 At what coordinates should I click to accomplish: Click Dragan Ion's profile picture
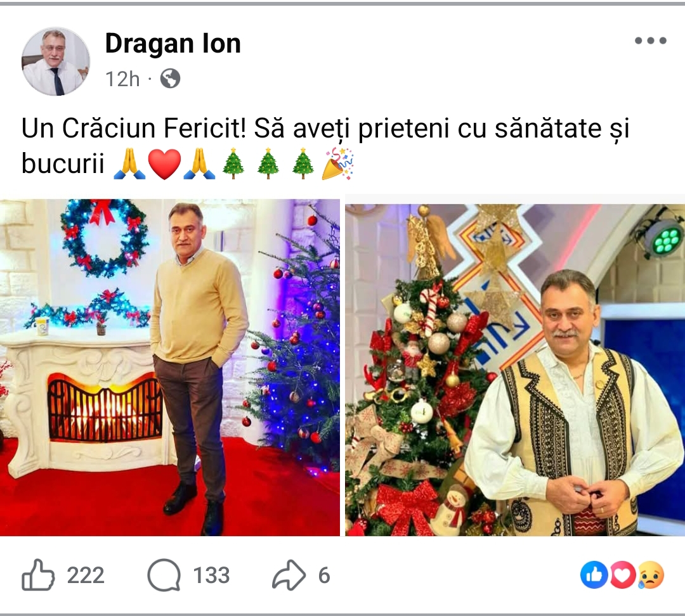coord(55,61)
